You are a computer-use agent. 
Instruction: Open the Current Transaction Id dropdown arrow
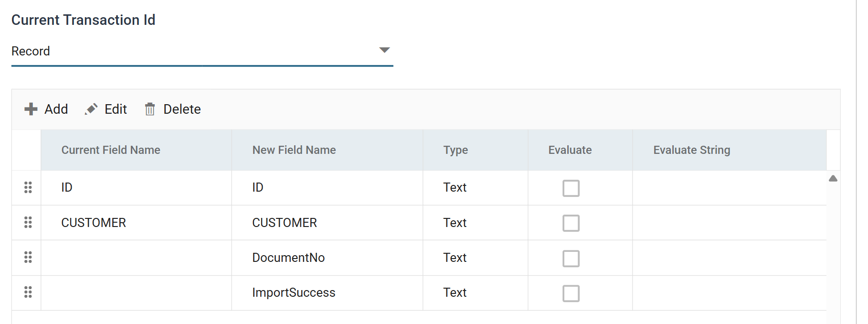tap(384, 50)
